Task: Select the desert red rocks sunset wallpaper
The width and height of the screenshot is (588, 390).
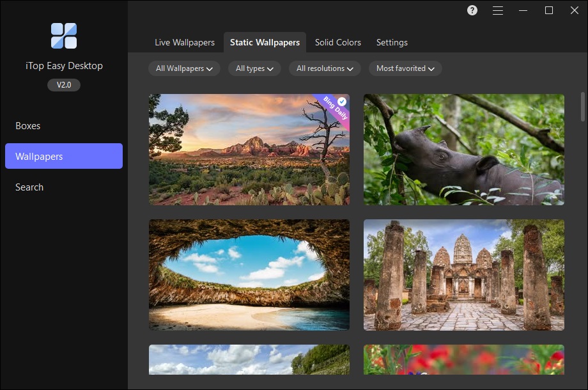Action: point(249,149)
